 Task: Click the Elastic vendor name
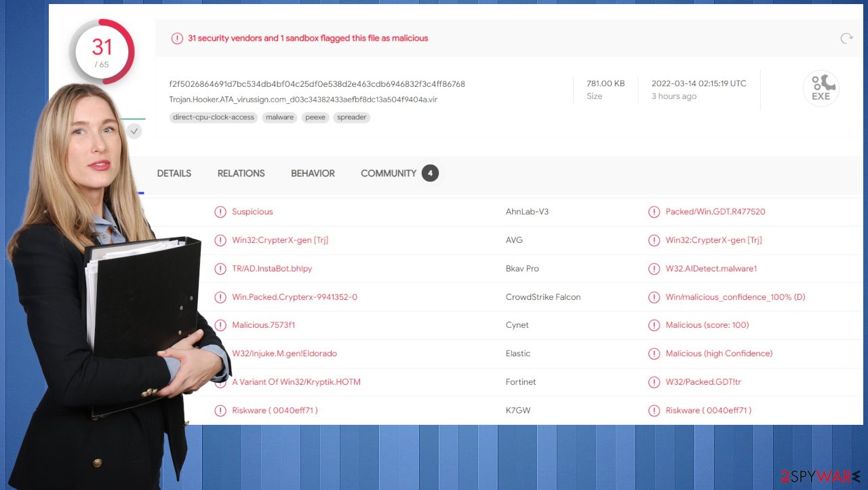pyautogui.click(x=518, y=354)
